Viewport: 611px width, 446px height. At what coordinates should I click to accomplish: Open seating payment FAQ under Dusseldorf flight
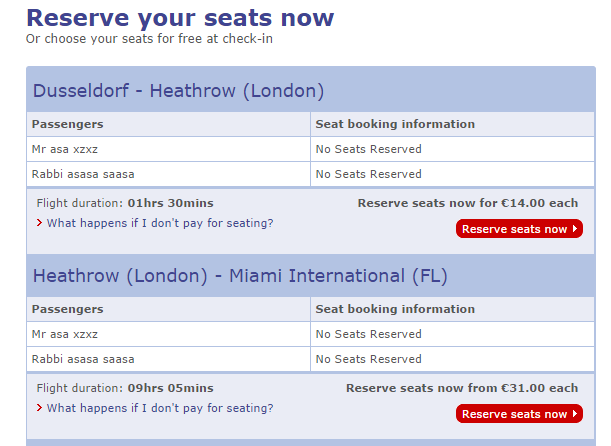pyautogui.click(x=159, y=223)
